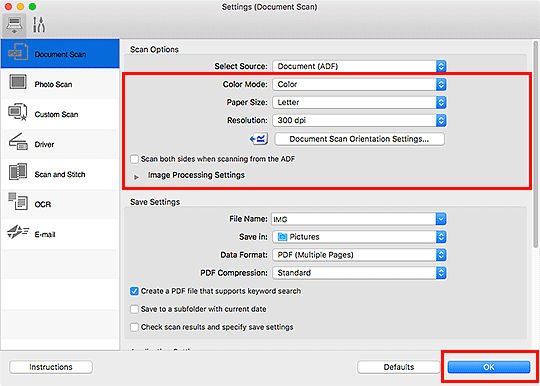This screenshot has width=540, height=386.
Task: Restore settings with Defaults button
Action: pyautogui.click(x=399, y=367)
